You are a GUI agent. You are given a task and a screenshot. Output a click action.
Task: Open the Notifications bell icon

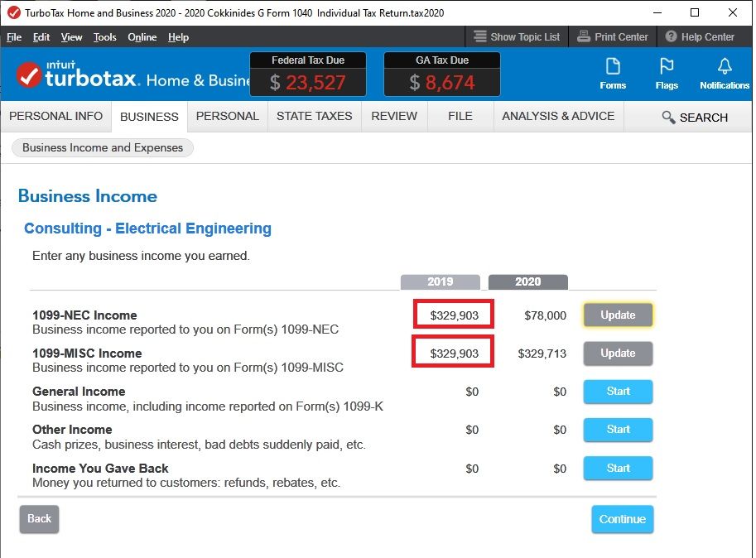725,73
